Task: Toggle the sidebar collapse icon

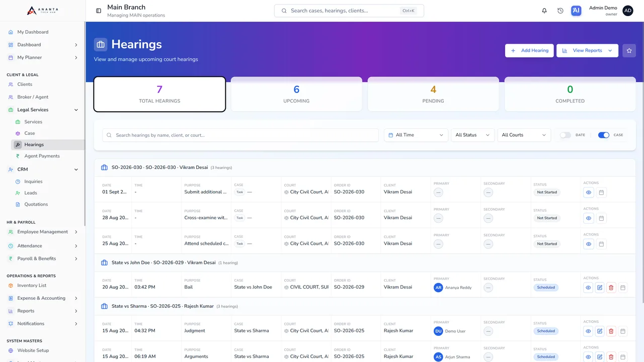Action: coord(99,11)
